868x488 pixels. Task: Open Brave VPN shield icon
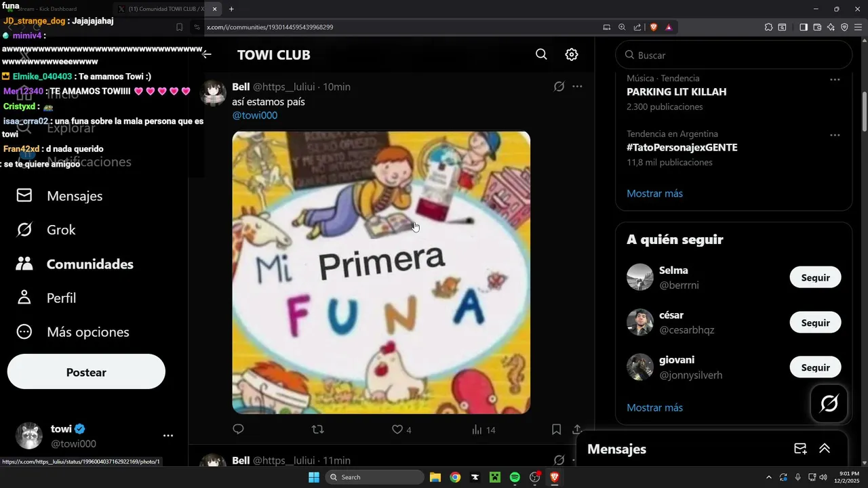844,27
